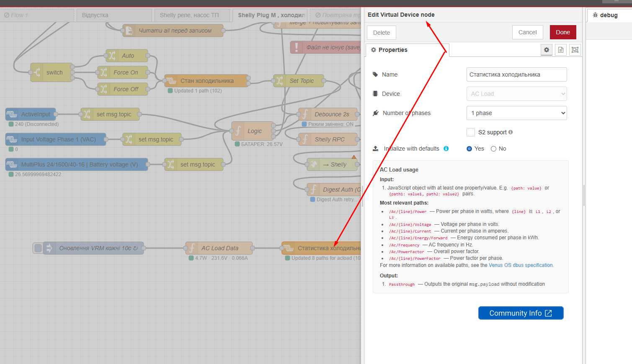Click the Cancel button
The height and width of the screenshot is (364, 632).
(527, 32)
